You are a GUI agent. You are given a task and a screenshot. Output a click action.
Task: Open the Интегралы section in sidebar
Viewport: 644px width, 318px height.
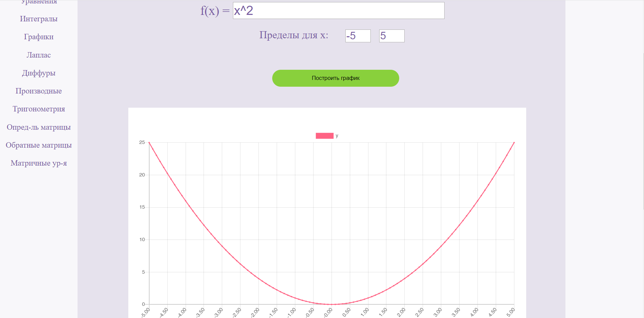click(39, 19)
